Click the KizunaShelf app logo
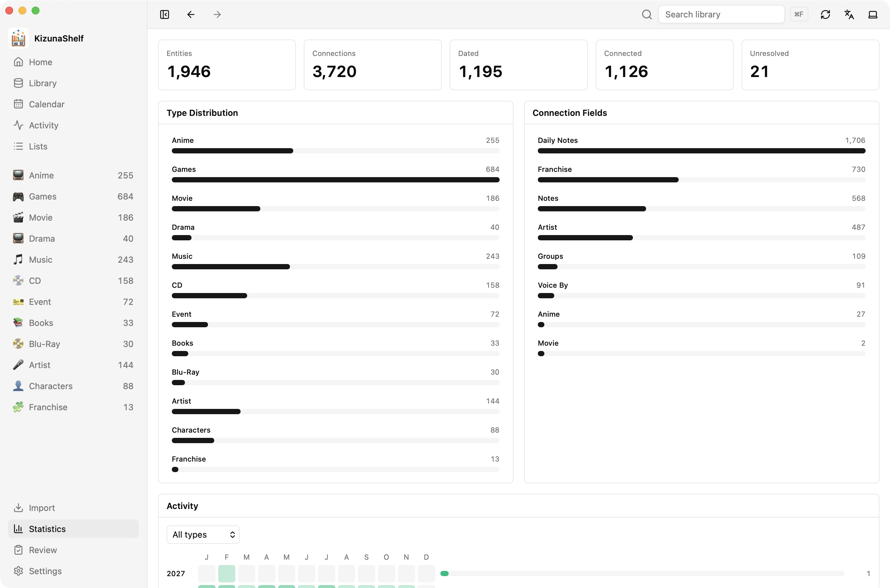Screen dimensions: 890x588 [x=18, y=38]
